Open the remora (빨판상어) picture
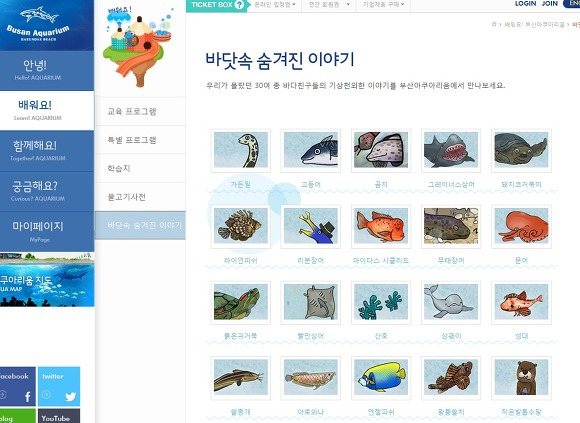 point(310,302)
